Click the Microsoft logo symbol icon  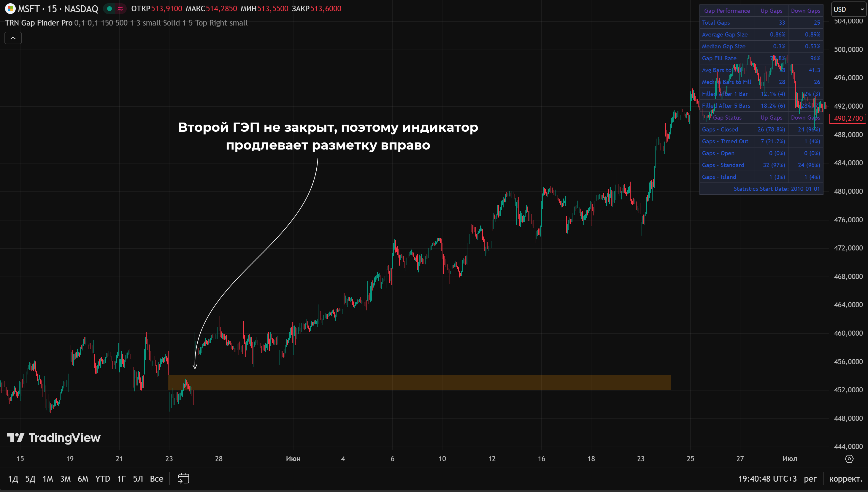coord(10,8)
